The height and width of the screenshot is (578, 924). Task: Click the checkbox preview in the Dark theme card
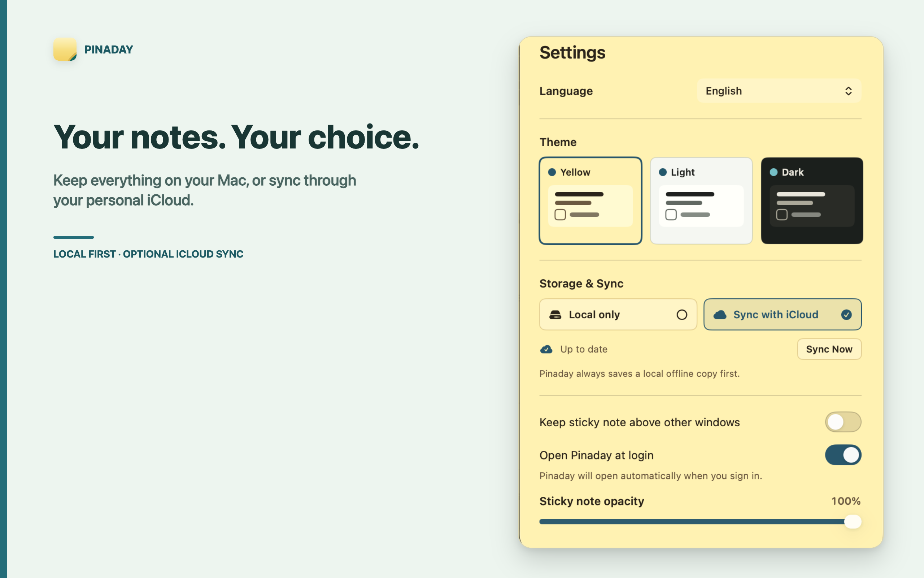point(781,215)
